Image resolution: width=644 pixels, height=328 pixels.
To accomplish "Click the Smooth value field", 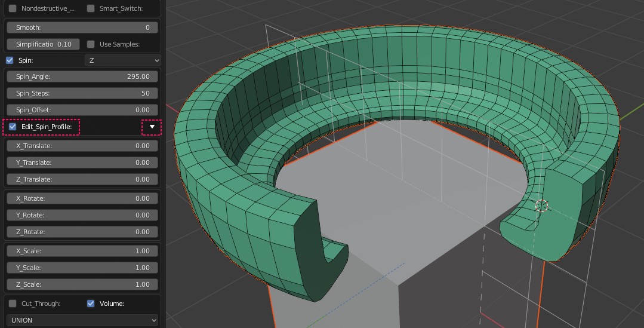I will (x=82, y=27).
